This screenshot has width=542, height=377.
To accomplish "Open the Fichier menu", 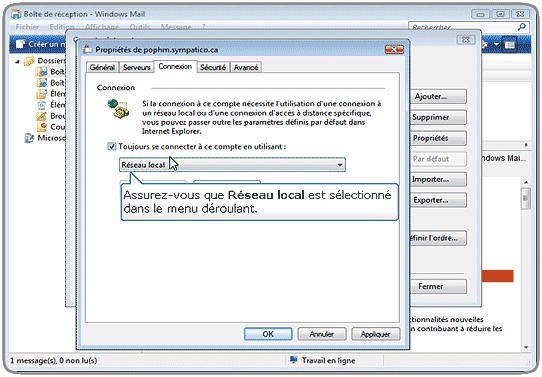I will (x=27, y=27).
